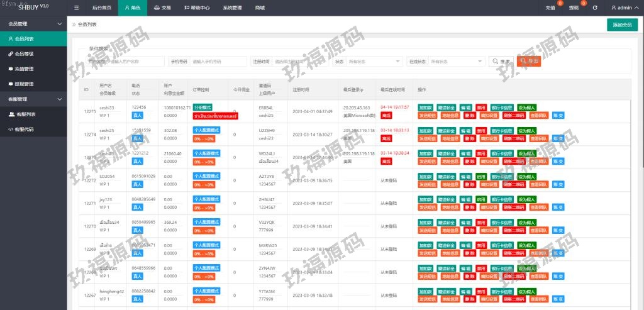The width and height of the screenshot is (644, 310).
Task: Switch to the 交易 top tab
Action: click(x=162, y=8)
